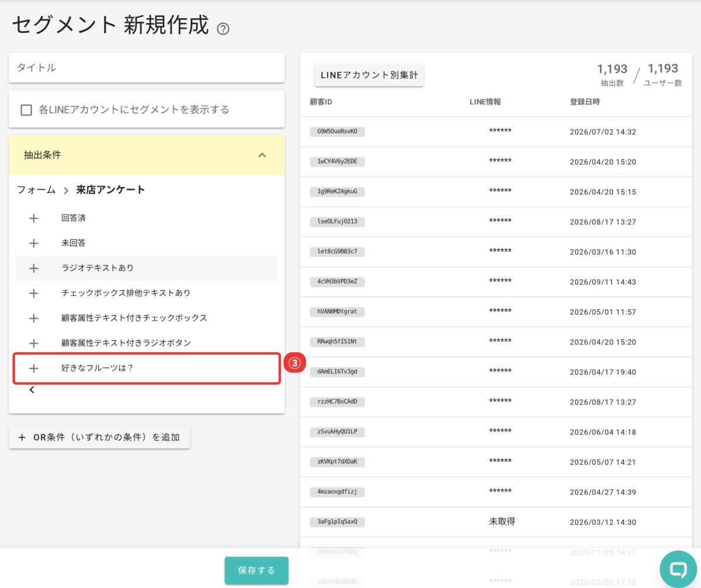Select the 来店アンケート breadcrumb

click(111, 190)
